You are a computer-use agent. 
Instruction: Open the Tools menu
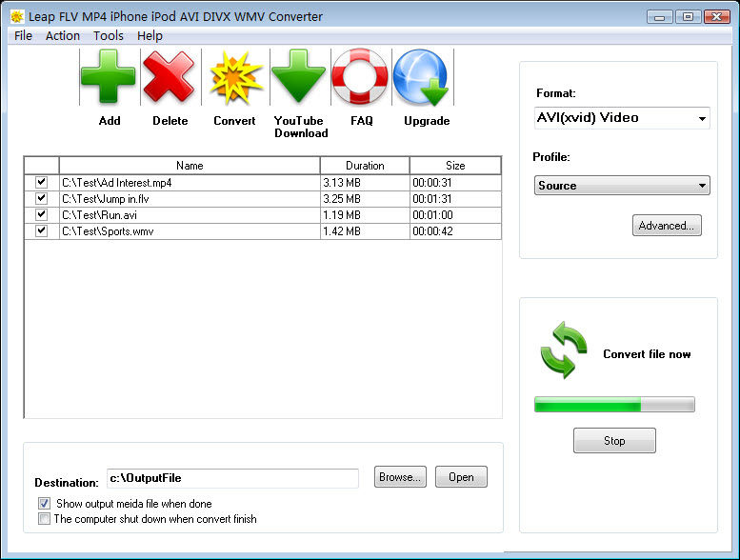point(108,35)
